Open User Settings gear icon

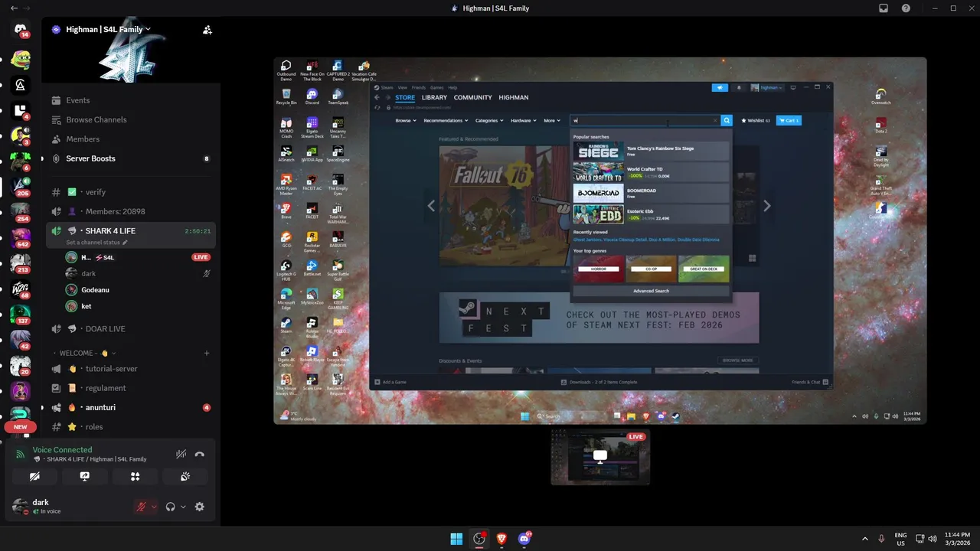tap(200, 507)
